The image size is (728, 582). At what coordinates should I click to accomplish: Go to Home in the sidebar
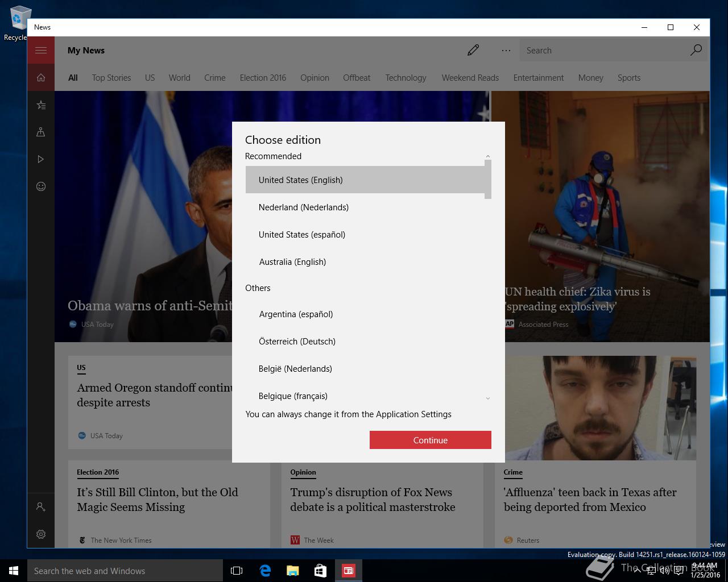(x=41, y=77)
